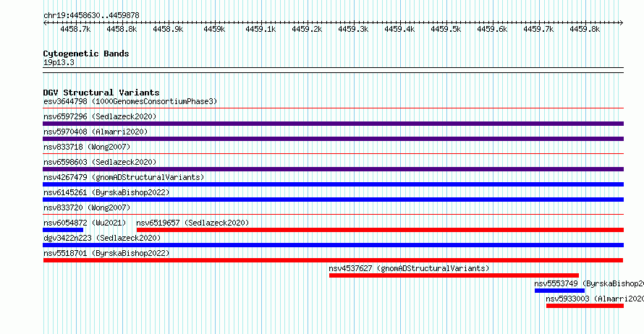
Task: Select the nsv4267479 blue variant bar
Action: point(333,184)
